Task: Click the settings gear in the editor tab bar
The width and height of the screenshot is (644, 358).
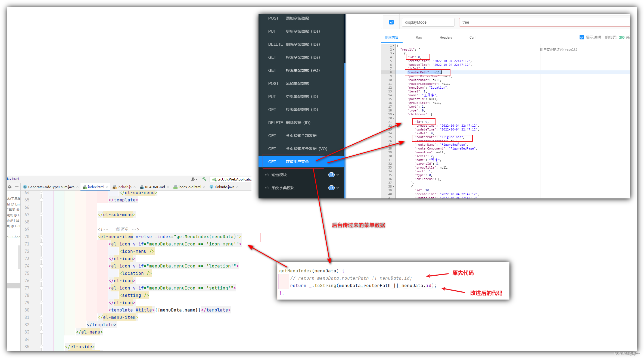Action: tap(10, 187)
